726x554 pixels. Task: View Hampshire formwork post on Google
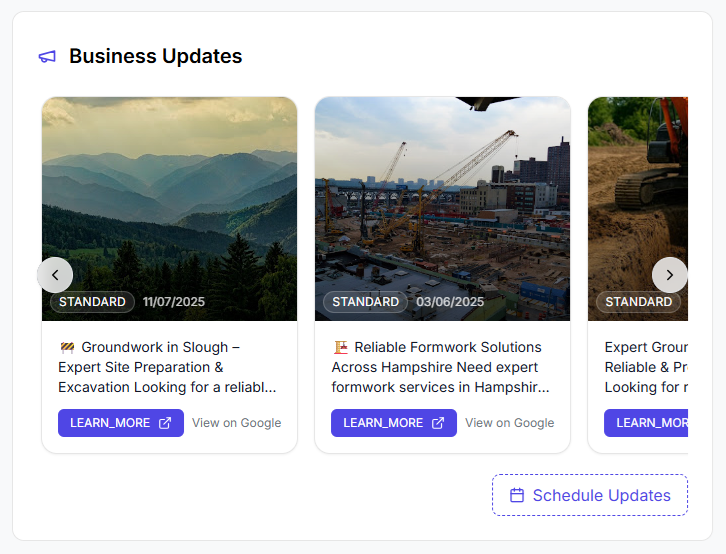pos(510,423)
